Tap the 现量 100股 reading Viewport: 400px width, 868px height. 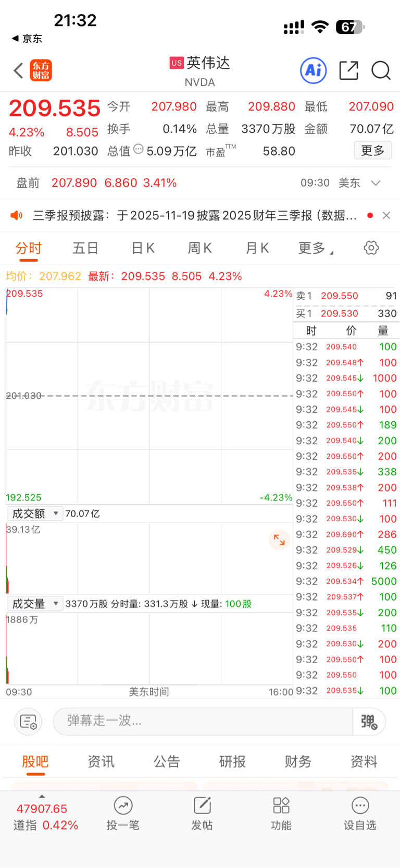tap(227, 604)
